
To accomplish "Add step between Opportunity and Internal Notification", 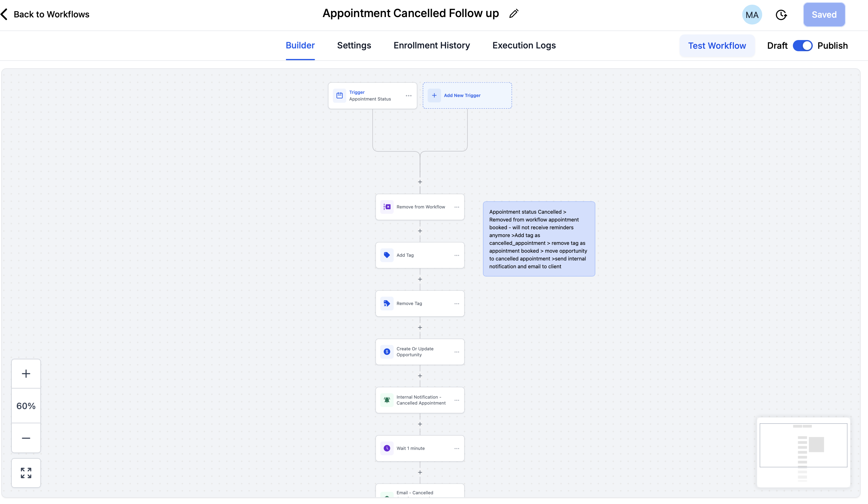I will 420,376.
